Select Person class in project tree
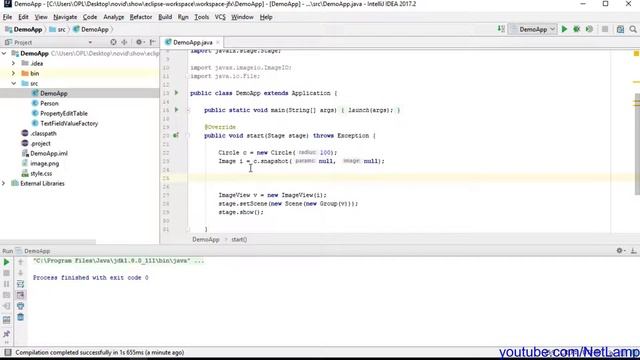This screenshot has height=360, width=640. click(49, 103)
